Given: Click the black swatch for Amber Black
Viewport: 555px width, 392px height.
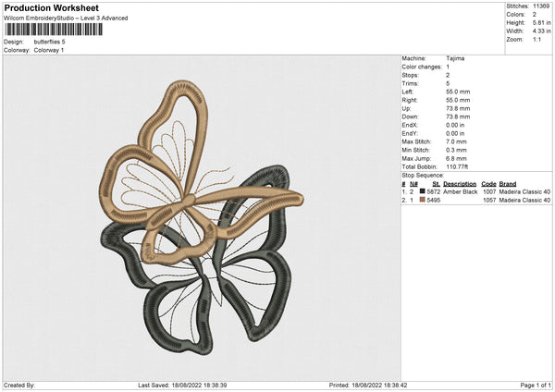Looking at the screenshot, I should (422, 191).
